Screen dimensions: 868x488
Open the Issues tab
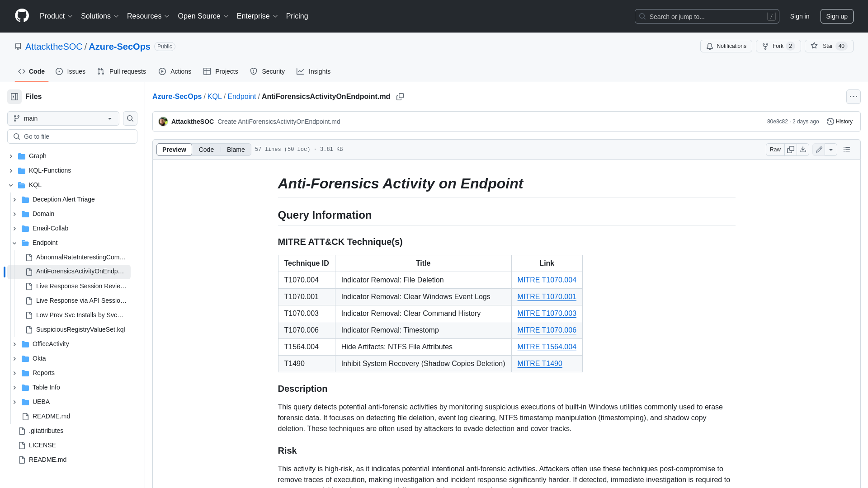tap(71, 71)
